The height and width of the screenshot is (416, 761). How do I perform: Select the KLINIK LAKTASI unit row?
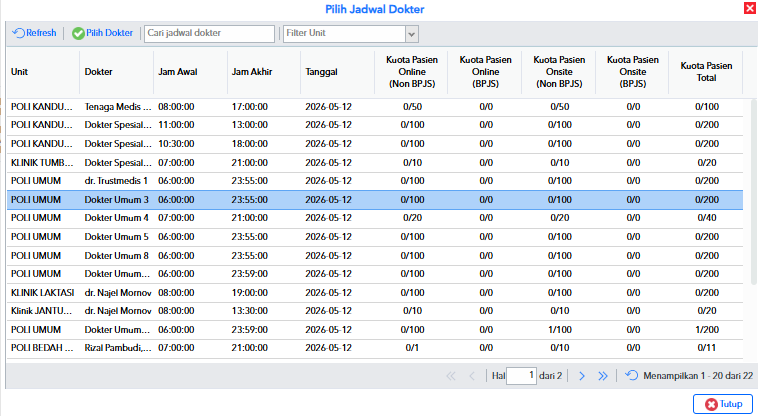(x=375, y=293)
